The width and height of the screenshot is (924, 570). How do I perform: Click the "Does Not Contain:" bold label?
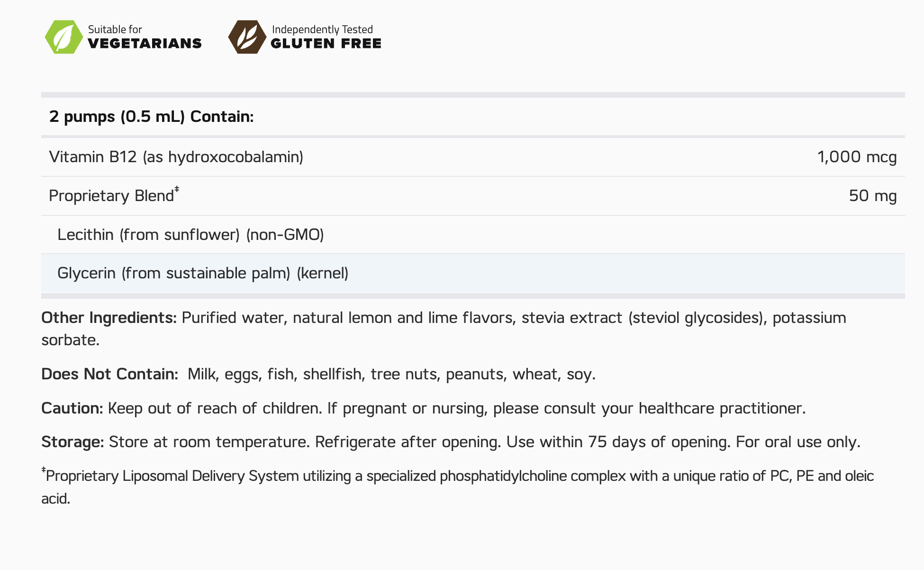pyautogui.click(x=109, y=374)
